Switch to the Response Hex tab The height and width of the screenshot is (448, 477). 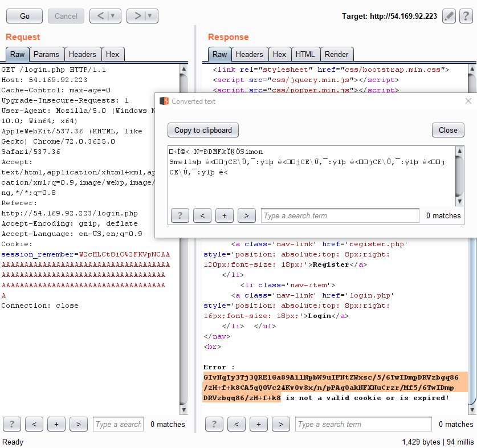point(280,55)
